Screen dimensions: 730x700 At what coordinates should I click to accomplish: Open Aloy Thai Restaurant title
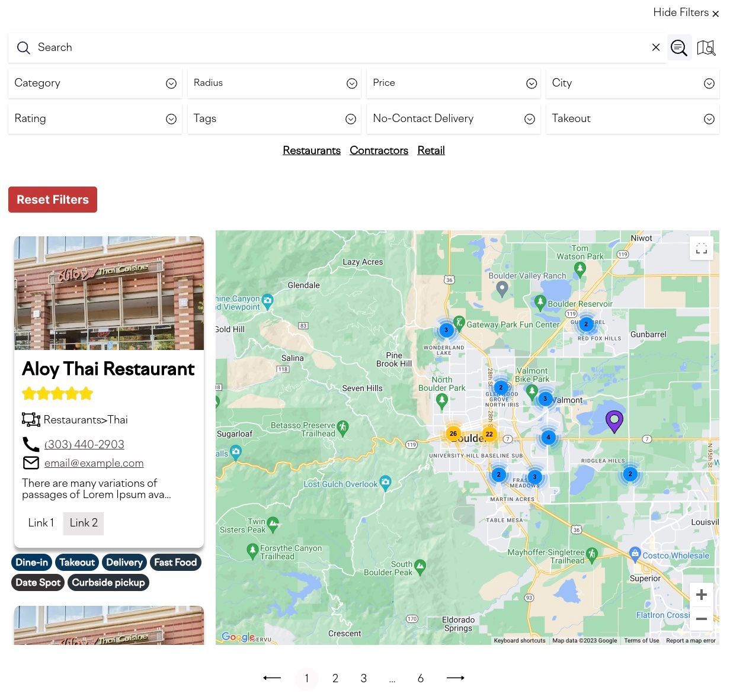coord(108,369)
